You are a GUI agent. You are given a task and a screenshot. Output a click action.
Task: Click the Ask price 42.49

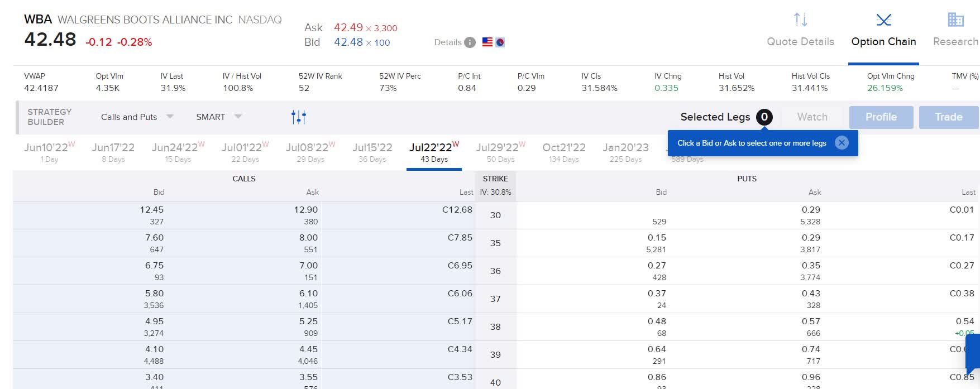coord(348,27)
